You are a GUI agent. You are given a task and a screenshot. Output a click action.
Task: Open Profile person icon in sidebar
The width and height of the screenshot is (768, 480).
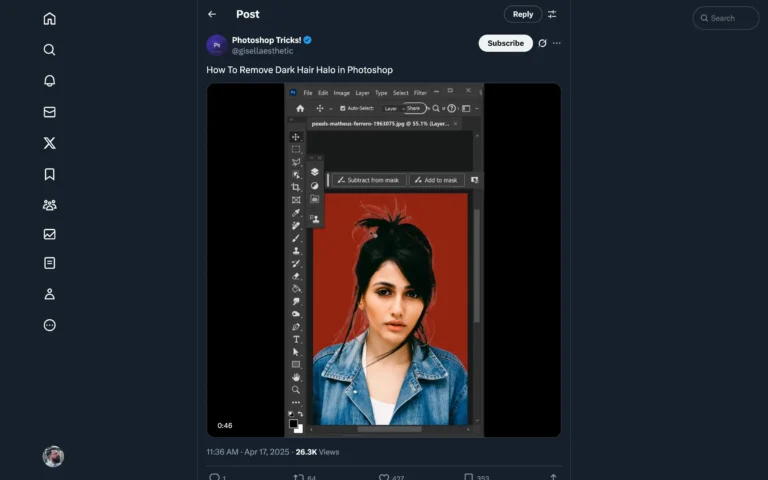(x=49, y=294)
